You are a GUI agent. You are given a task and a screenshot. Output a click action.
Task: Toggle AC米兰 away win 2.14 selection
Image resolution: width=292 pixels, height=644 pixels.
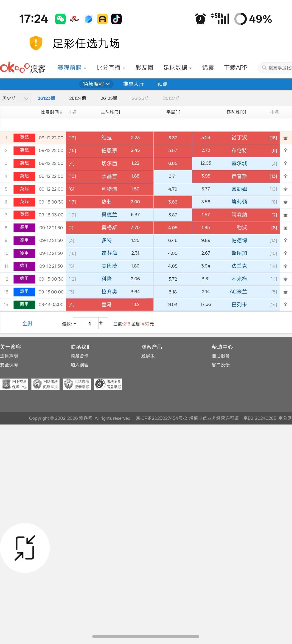click(236, 292)
